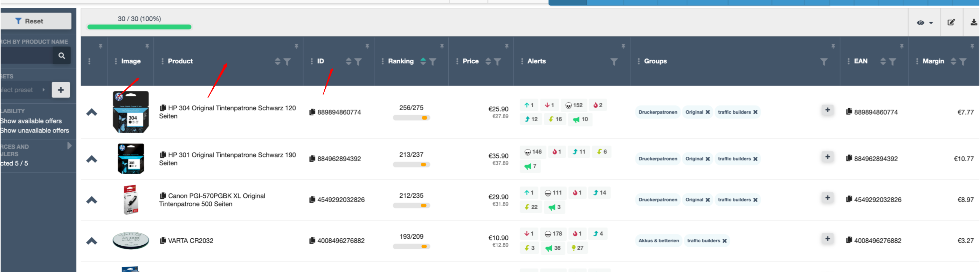Open filter for the Ranking column

click(x=433, y=62)
